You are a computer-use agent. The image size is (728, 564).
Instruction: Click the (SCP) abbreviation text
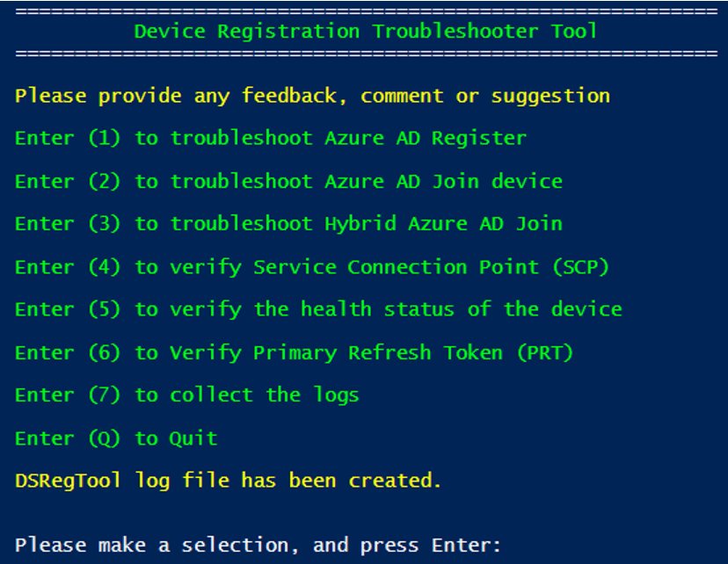[x=579, y=267]
